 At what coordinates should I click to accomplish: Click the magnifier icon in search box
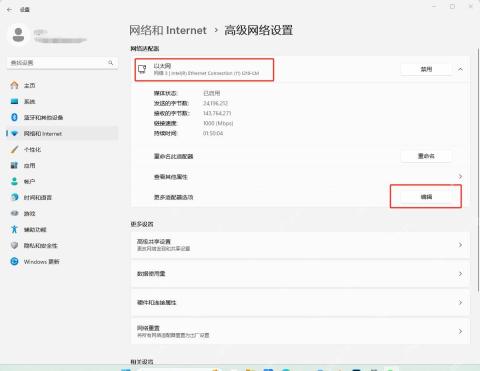tap(110, 63)
